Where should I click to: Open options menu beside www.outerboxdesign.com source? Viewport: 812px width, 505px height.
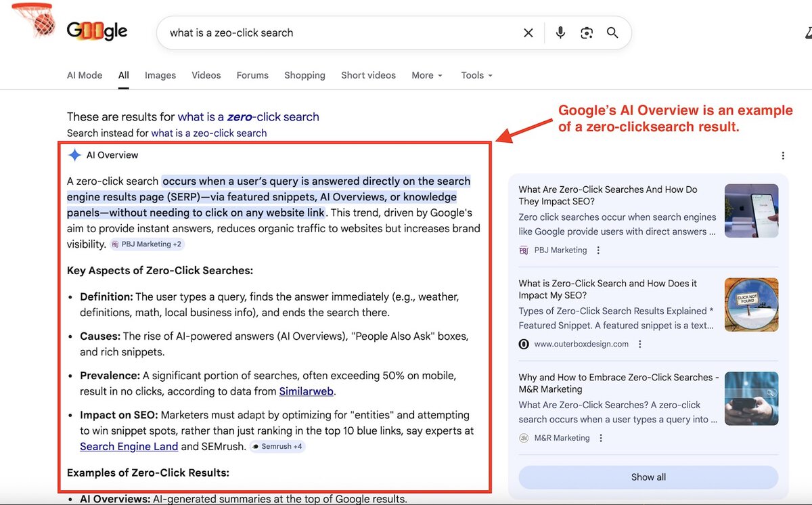[640, 344]
